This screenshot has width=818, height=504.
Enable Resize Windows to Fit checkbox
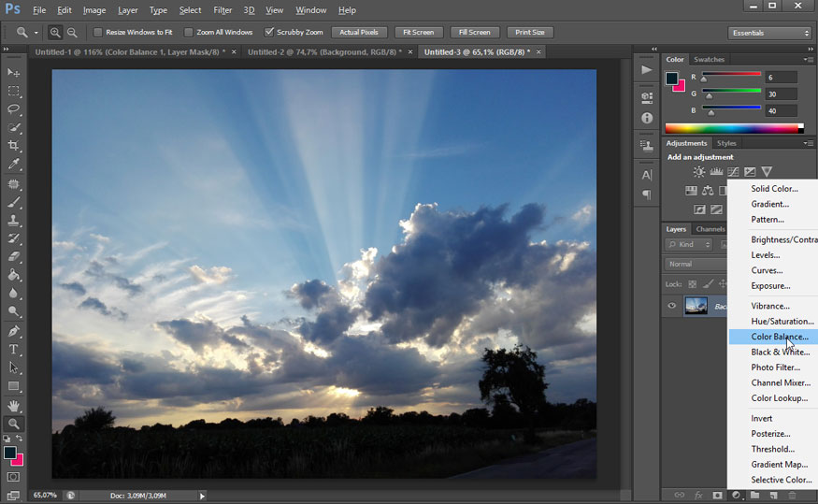tap(98, 33)
